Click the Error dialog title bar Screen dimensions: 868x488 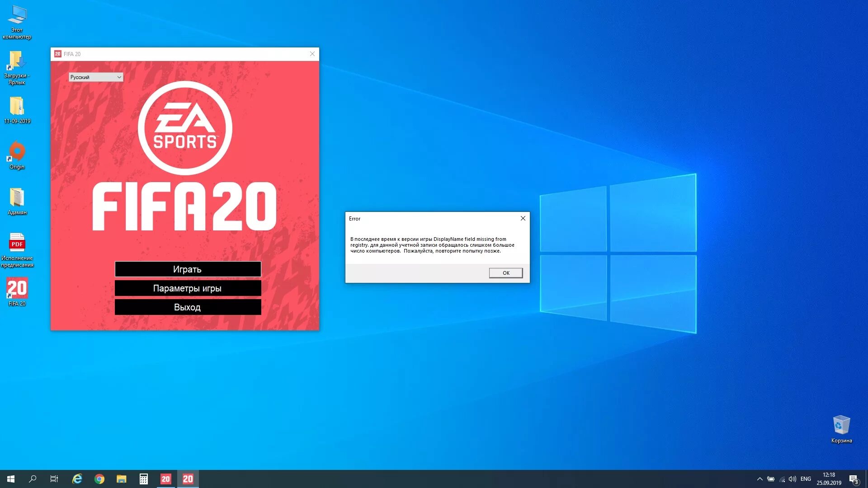432,218
